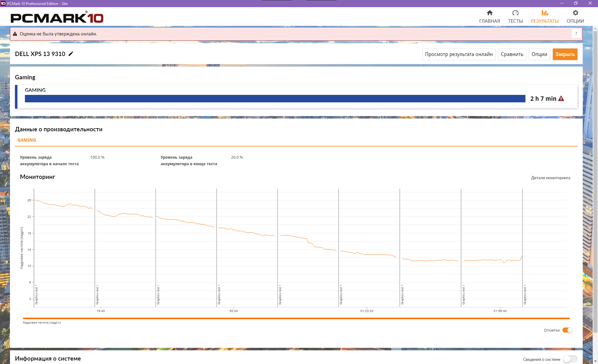Open the Опции result options button
Image resolution: width=598 pixels, height=364 pixels.
click(539, 54)
